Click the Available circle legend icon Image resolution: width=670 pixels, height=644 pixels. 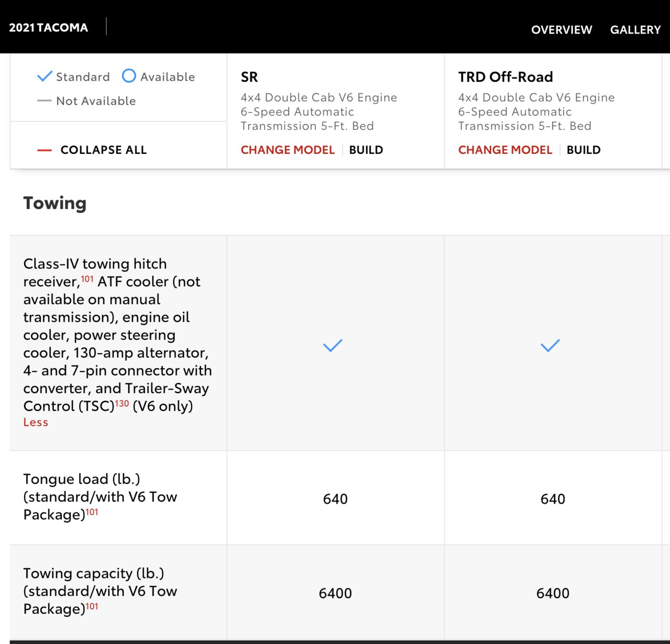pos(129,76)
